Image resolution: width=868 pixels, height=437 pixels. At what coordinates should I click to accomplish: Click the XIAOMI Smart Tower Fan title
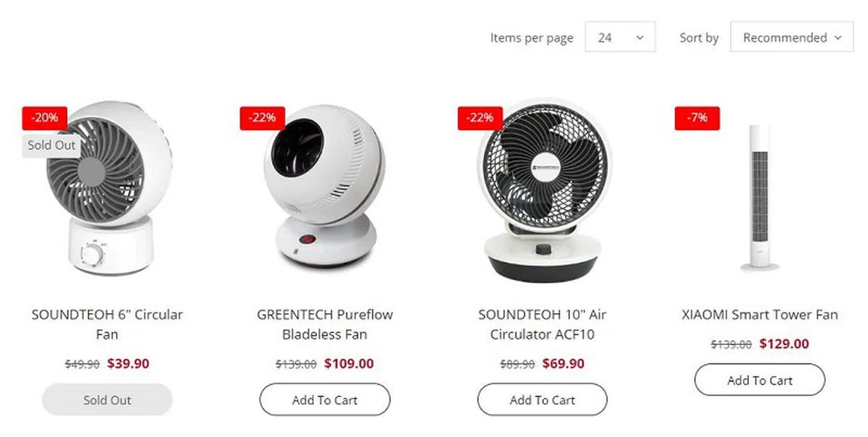tap(760, 315)
